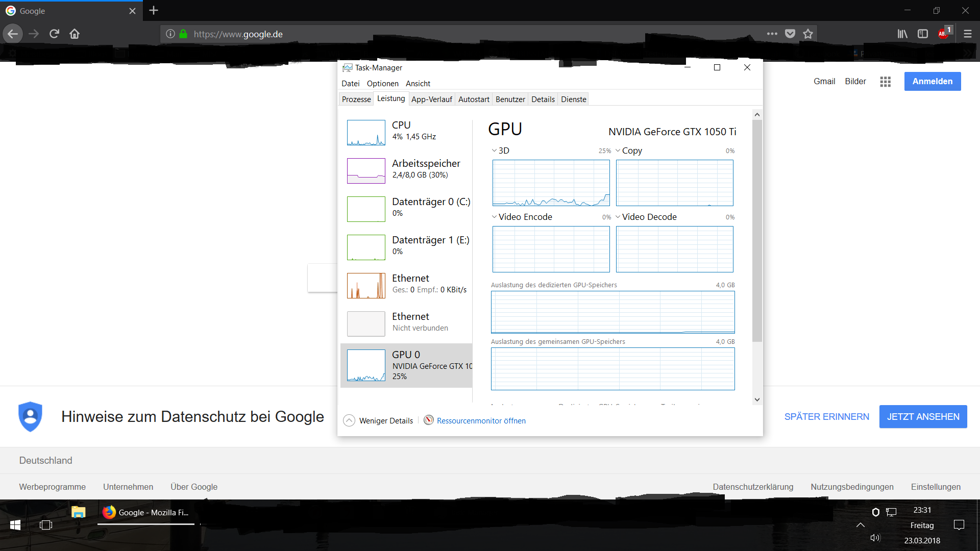Click the Task-Manager scroll down arrow
Screen dimensions: 980x551
(757, 399)
